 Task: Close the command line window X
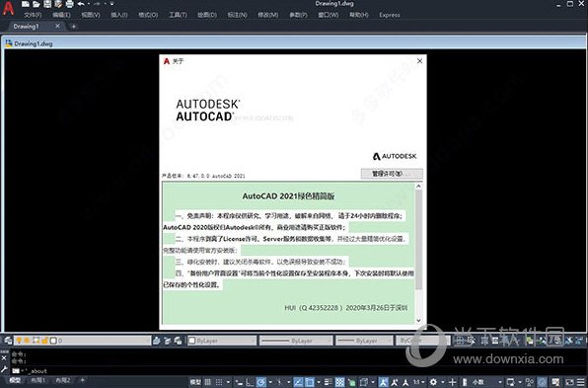(x=4, y=357)
